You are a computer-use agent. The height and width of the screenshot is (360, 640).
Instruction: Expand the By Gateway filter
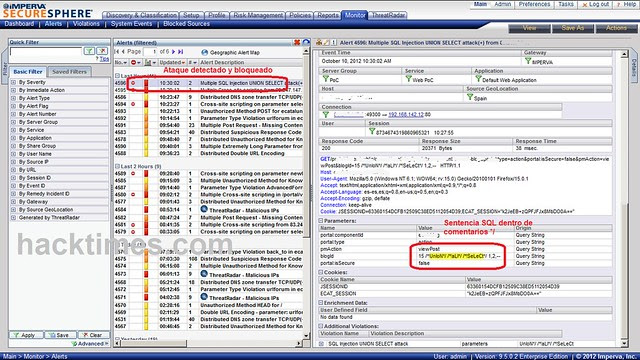tap(13, 202)
